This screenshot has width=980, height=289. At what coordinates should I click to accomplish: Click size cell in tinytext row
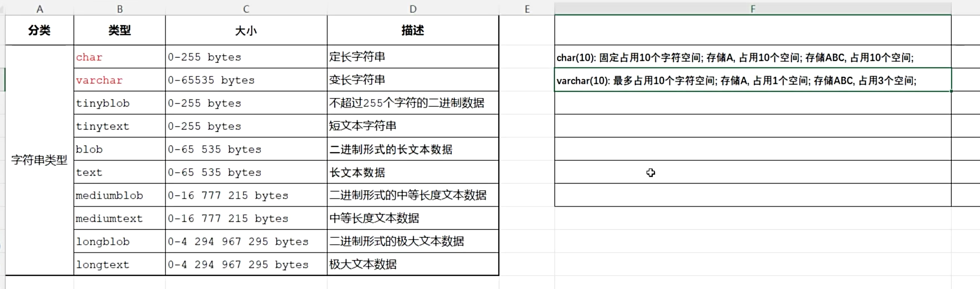pyautogui.click(x=246, y=126)
